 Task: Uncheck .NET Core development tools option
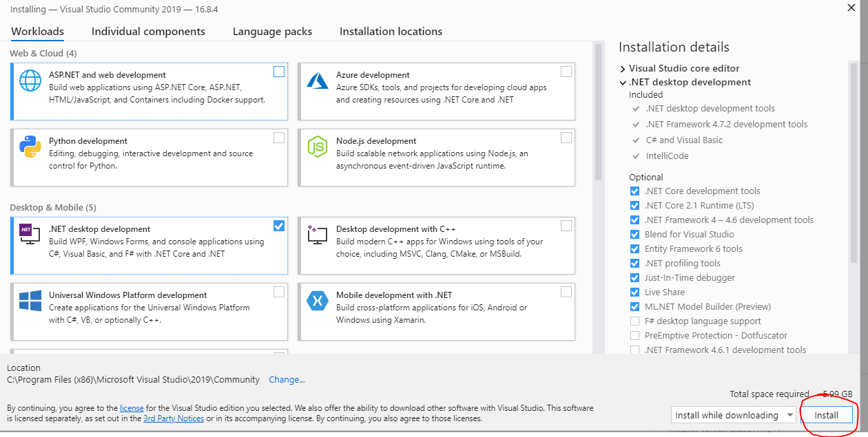(634, 191)
